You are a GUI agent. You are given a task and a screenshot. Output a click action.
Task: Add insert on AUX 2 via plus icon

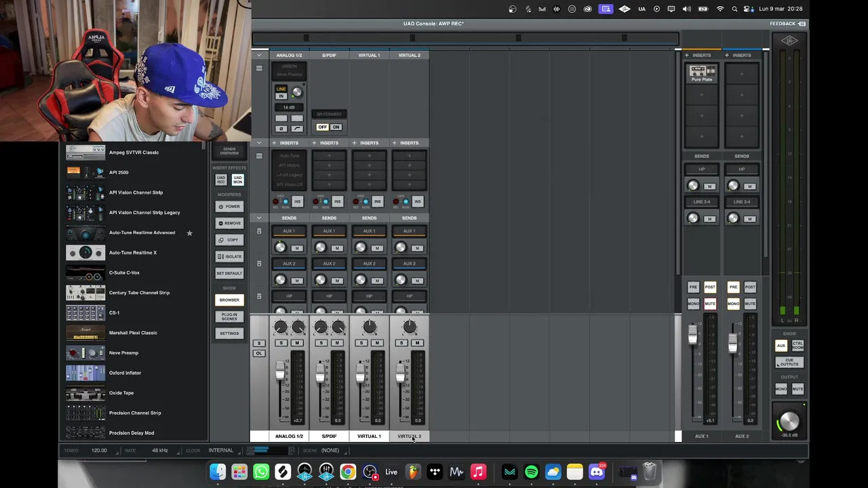tap(727, 55)
